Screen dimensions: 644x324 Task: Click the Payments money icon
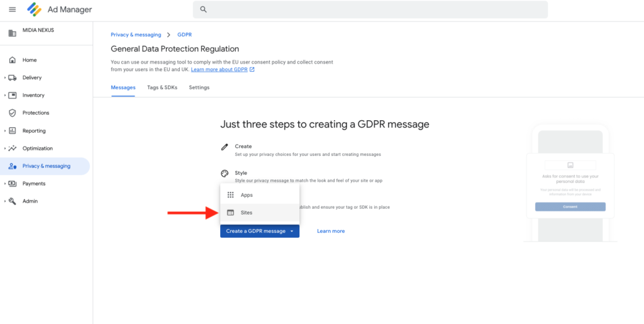tap(13, 184)
